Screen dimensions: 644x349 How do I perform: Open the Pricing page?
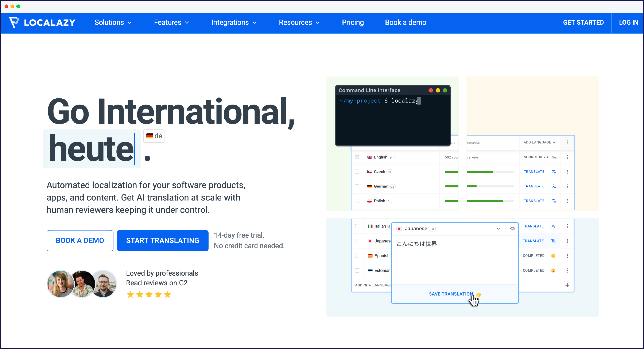tap(353, 23)
